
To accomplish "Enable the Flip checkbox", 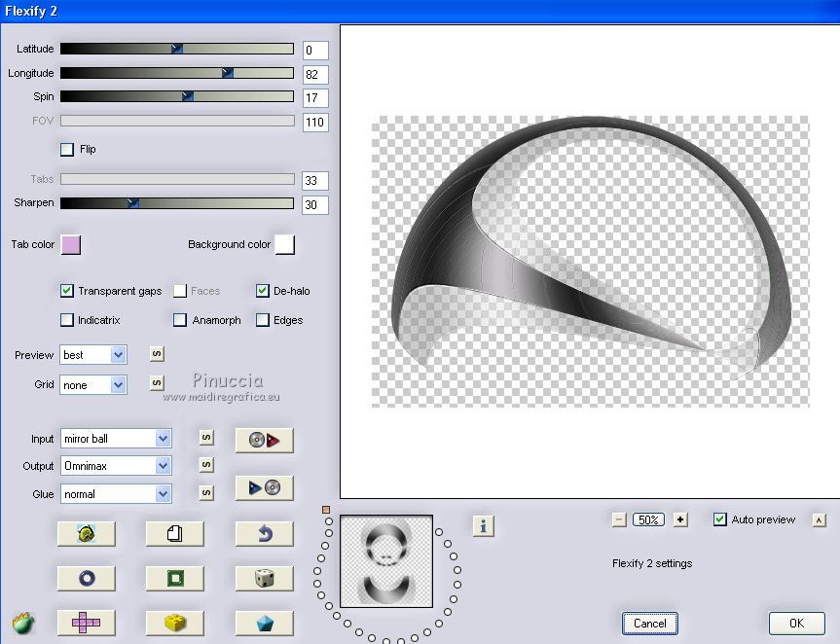I will (x=67, y=150).
